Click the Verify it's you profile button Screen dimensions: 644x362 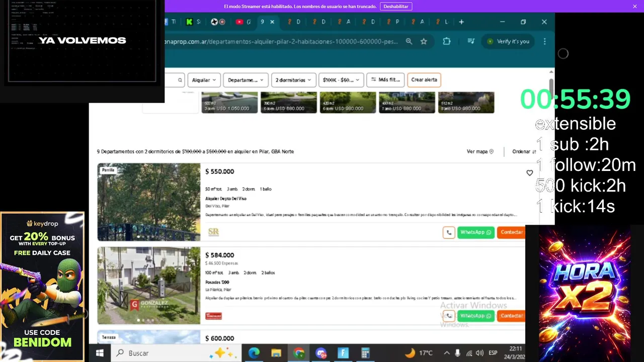click(508, 41)
